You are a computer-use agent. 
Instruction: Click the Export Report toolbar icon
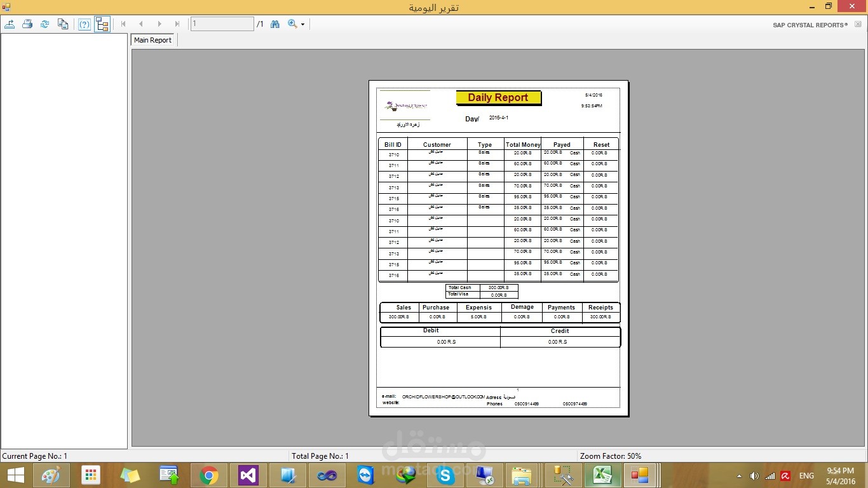pos(10,24)
